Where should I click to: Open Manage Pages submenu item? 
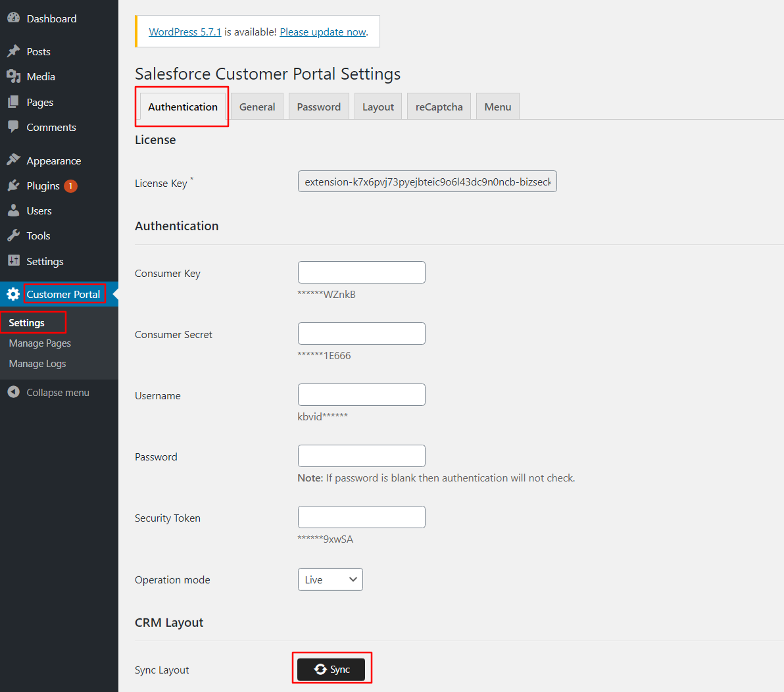(x=39, y=343)
